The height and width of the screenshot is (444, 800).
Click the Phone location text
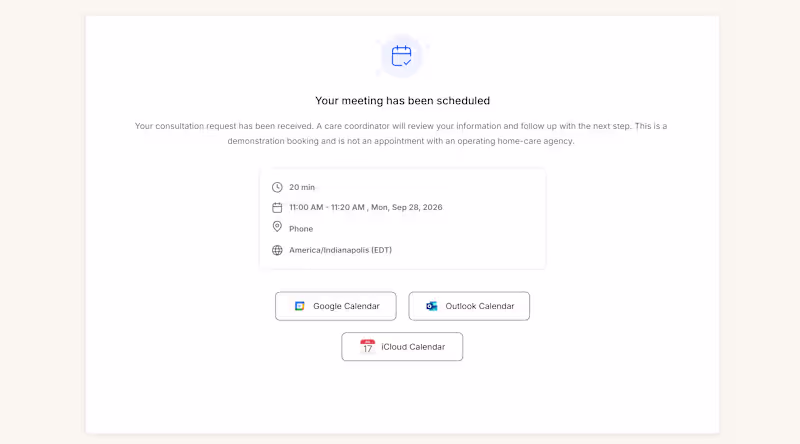pyautogui.click(x=301, y=229)
